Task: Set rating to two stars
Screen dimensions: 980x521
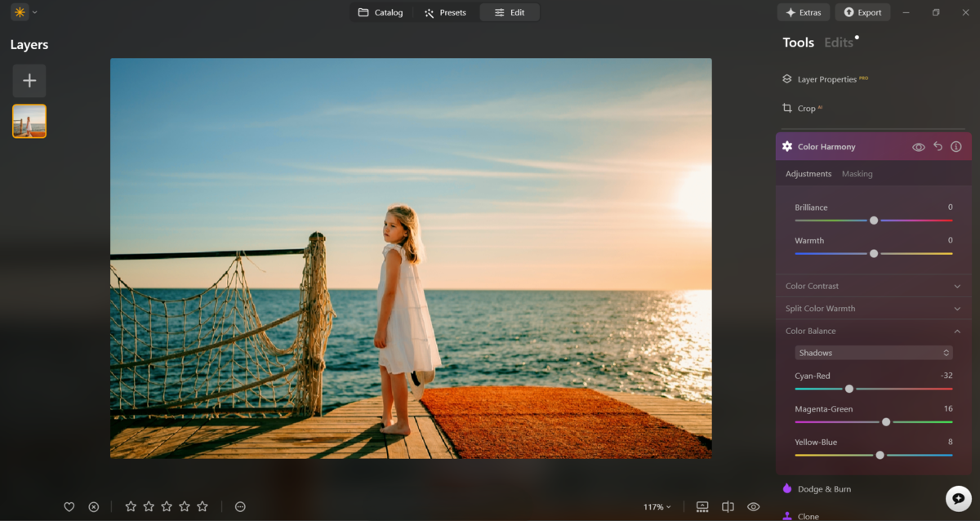Action: (x=149, y=506)
